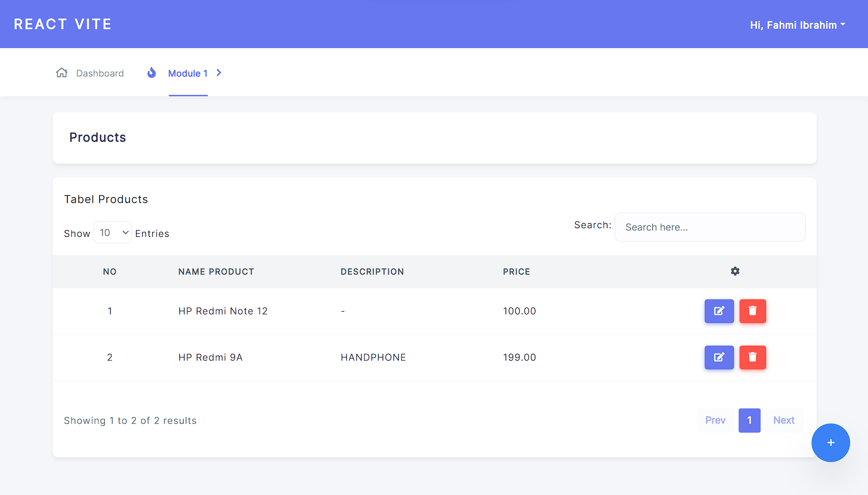Edit the HP Redmi Note 12 product

tap(719, 311)
